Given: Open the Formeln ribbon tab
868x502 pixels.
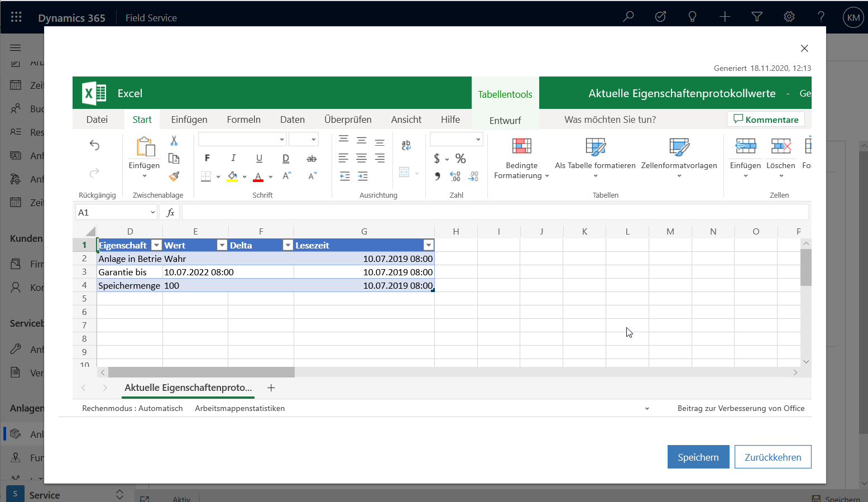Looking at the screenshot, I should click(x=243, y=119).
